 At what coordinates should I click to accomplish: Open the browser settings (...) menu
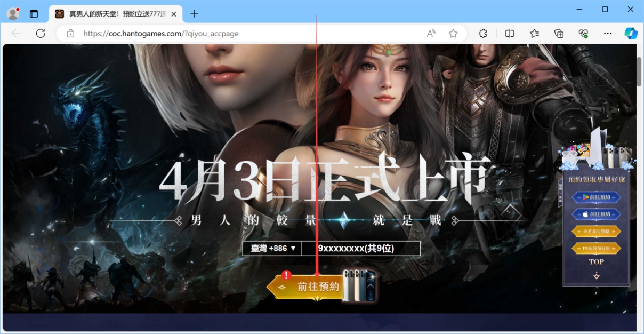[x=608, y=33]
